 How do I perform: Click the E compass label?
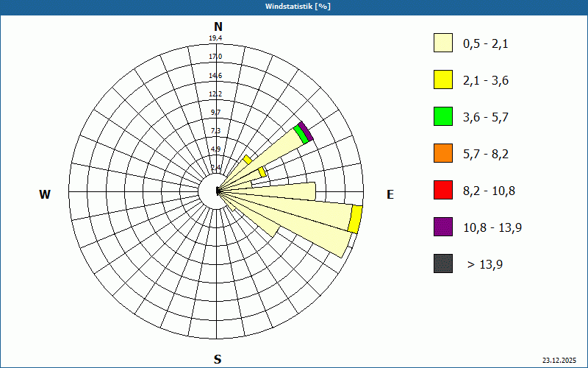tap(390, 194)
